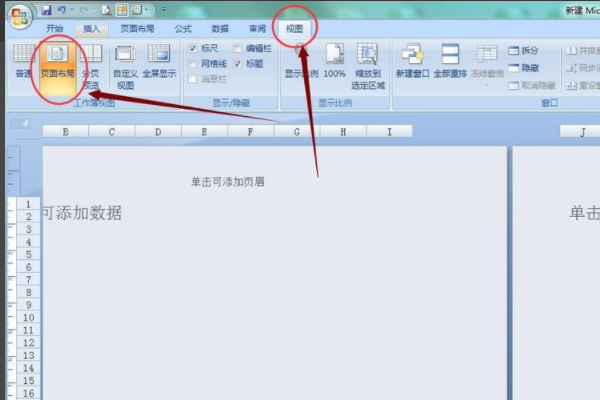Switch to the 插入 tab
The height and width of the screenshot is (400, 600).
[x=91, y=29]
